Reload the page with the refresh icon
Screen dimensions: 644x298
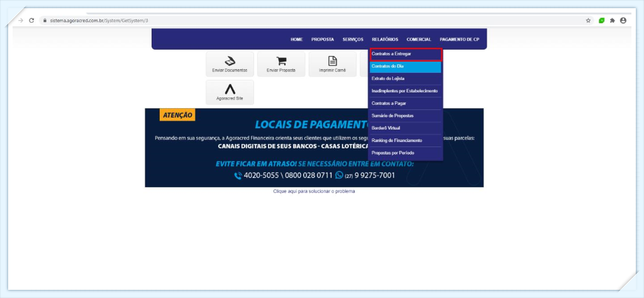[x=31, y=21]
